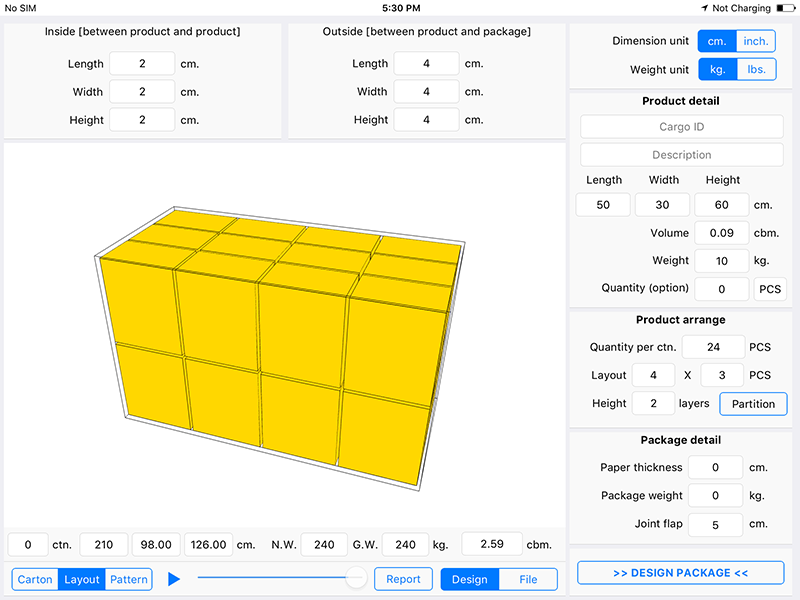The height and width of the screenshot is (600, 800).
Task: Select the Quantity per ctn. field
Action: tap(713, 347)
